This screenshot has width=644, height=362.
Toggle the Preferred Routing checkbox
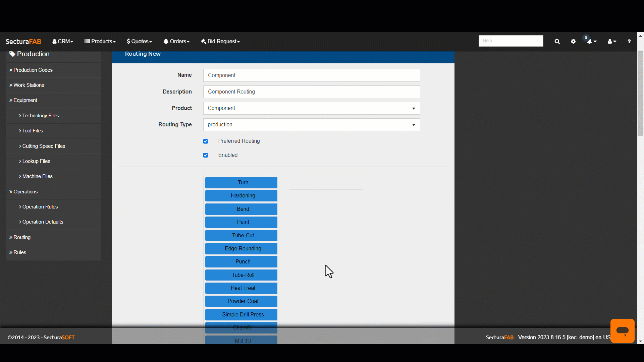click(x=205, y=141)
